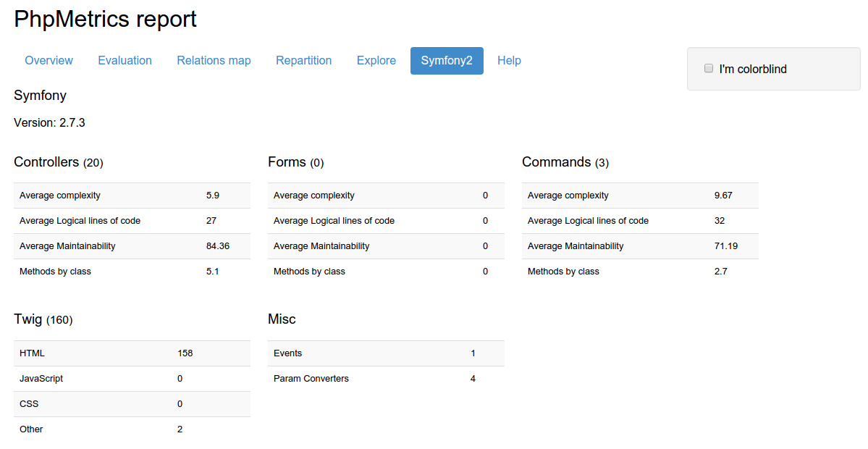Viewport: 868px width, 449px height.
Task: Click the Commands methods value 2.7
Action: coord(721,272)
